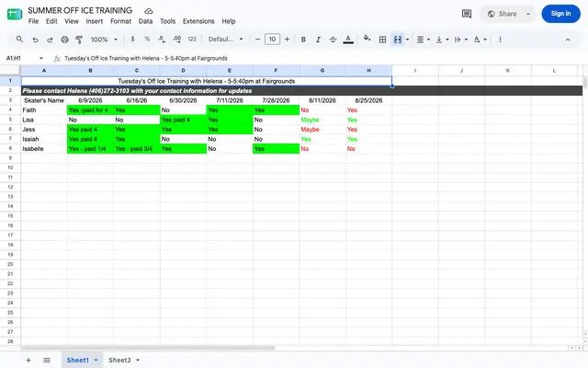This screenshot has height=368, width=588.
Task: Expand merge type dropdown arrow
Action: 407,40
